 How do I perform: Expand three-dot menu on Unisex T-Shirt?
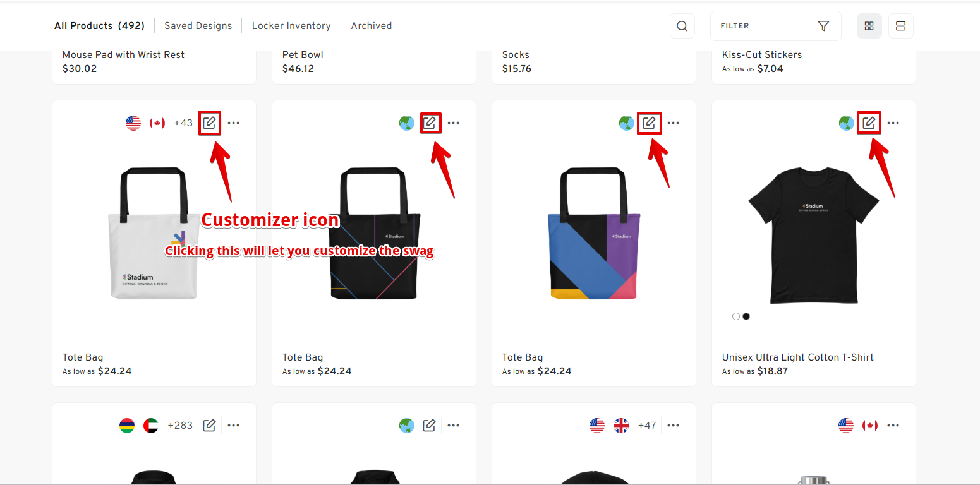coord(893,123)
